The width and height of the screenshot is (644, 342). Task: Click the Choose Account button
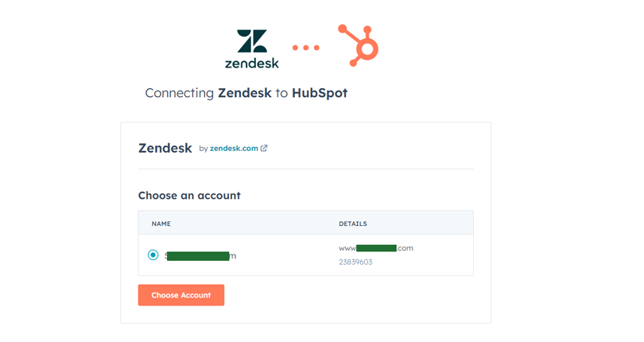pyautogui.click(x=181, y=295)
